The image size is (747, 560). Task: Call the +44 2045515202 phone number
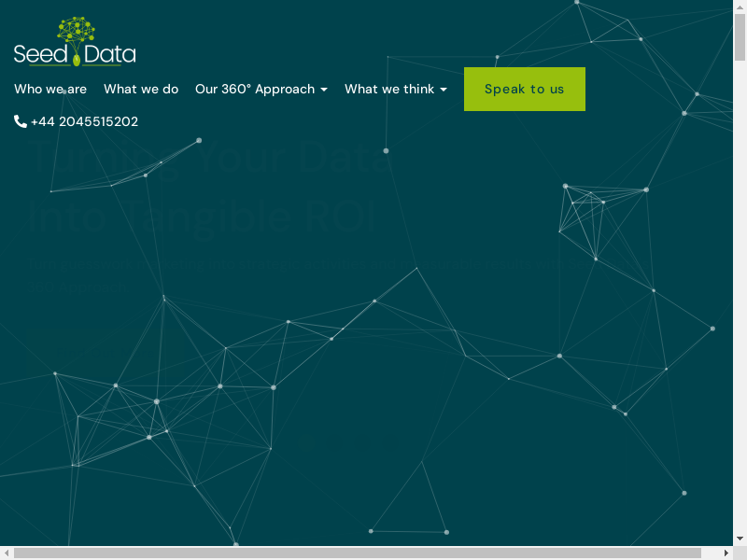[x=84, y=121]
